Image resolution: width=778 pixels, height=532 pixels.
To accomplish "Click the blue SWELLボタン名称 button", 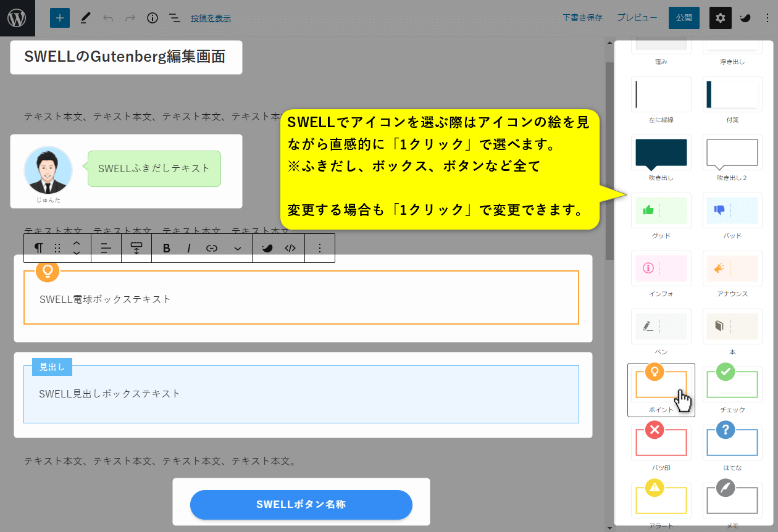I will 301,505.
